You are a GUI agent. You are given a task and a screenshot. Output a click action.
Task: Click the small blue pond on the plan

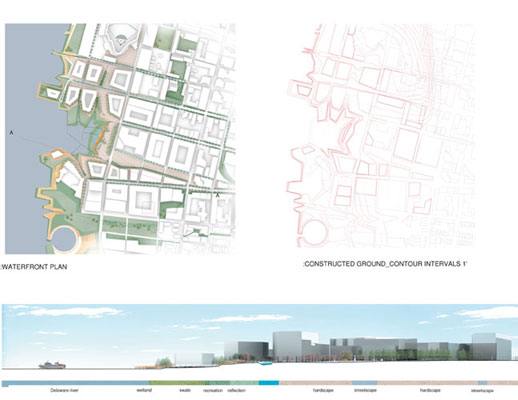(95, 136)
